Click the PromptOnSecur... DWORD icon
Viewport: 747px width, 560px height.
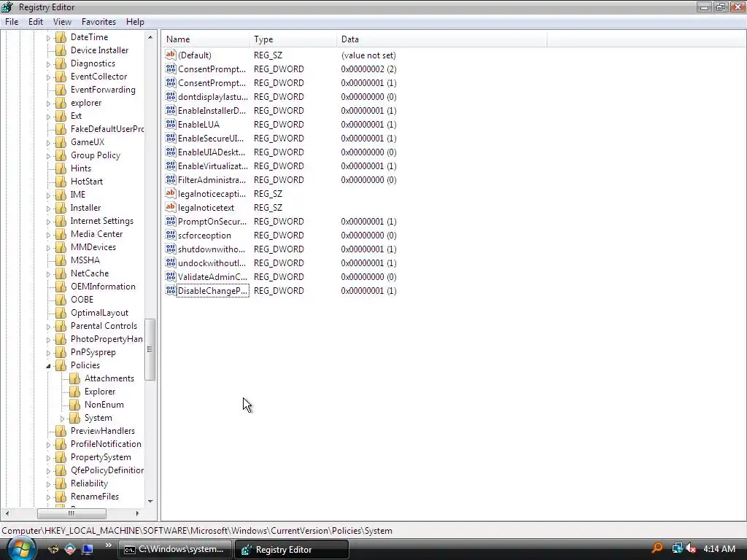pos(171,222)
